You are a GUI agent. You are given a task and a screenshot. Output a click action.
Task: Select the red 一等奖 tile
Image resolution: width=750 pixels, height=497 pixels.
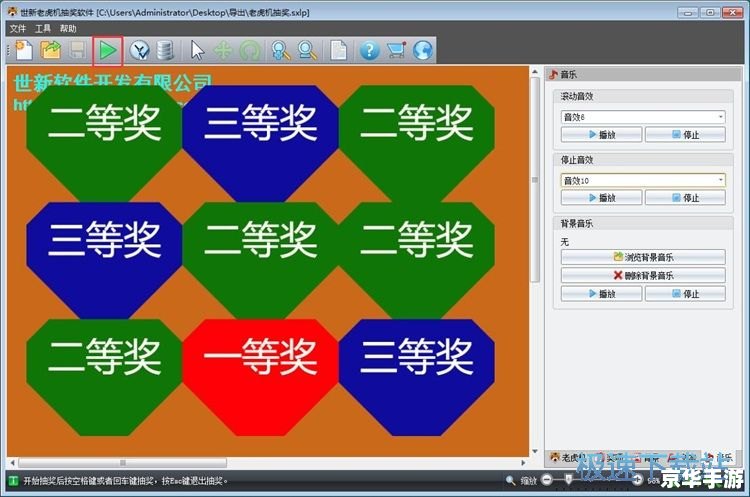point(260,377)
